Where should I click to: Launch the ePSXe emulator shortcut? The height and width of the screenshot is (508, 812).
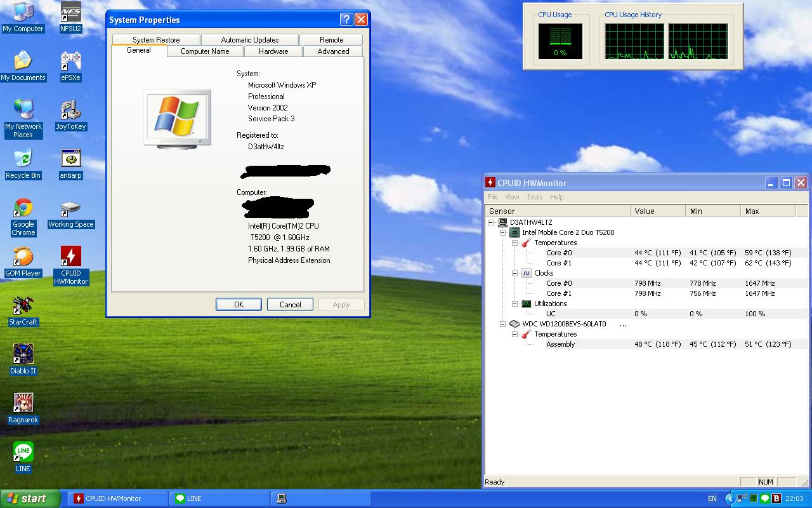(x=70, y=66)
